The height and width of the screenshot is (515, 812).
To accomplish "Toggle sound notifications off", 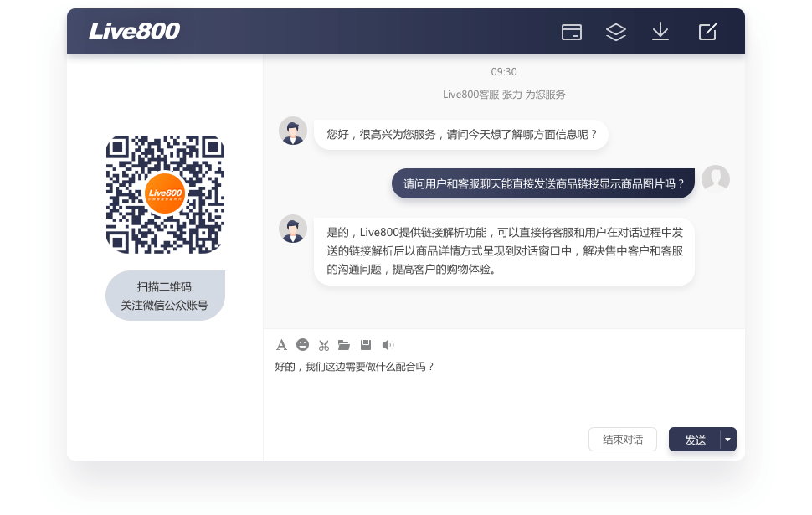I will [x=386, y=344].
